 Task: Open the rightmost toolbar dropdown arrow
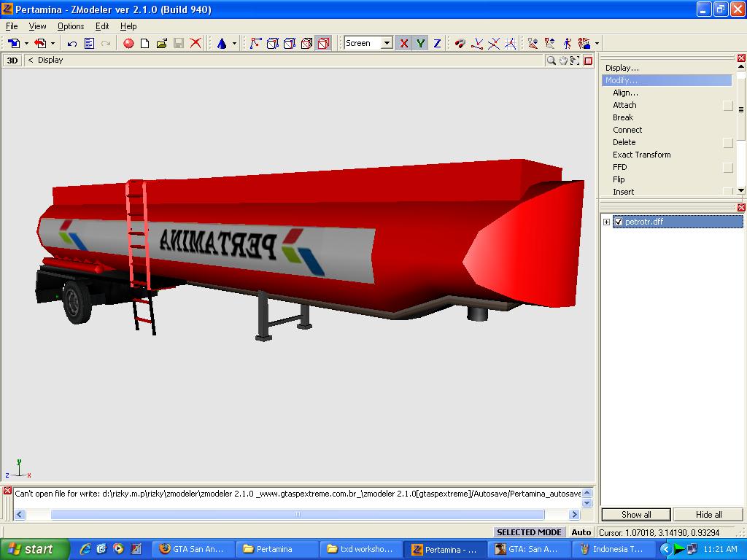click(597, 44)
